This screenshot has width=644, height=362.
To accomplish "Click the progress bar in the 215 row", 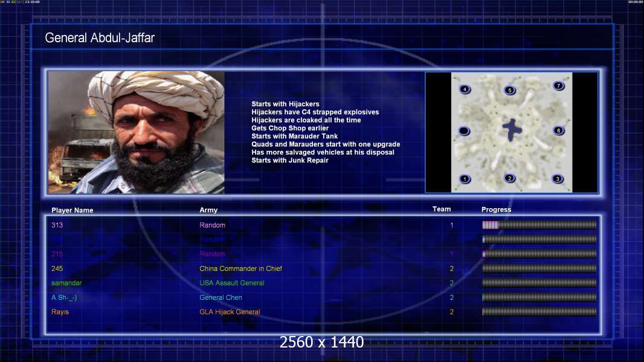I will 539,254.
